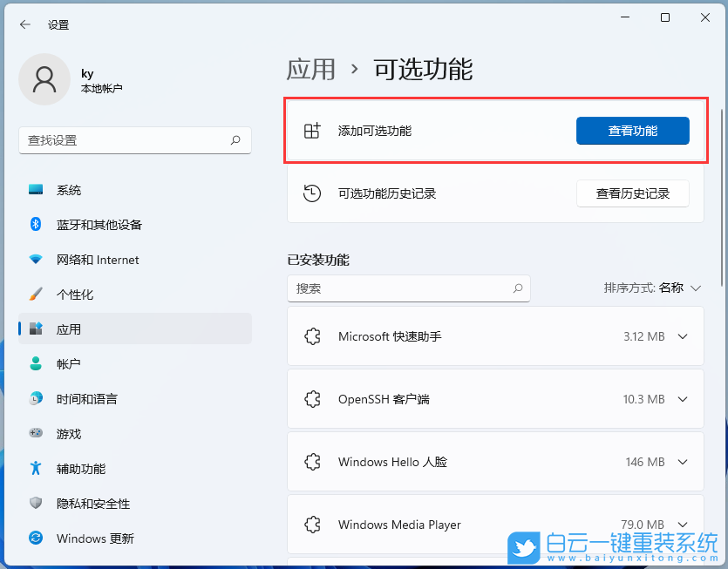Click the 查看历史记录 button
728x569 pixels.
633,193
